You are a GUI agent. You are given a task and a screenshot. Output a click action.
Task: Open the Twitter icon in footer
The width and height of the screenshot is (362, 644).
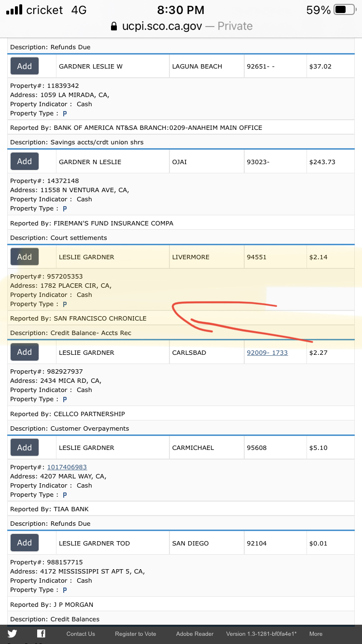coord(12,634)
